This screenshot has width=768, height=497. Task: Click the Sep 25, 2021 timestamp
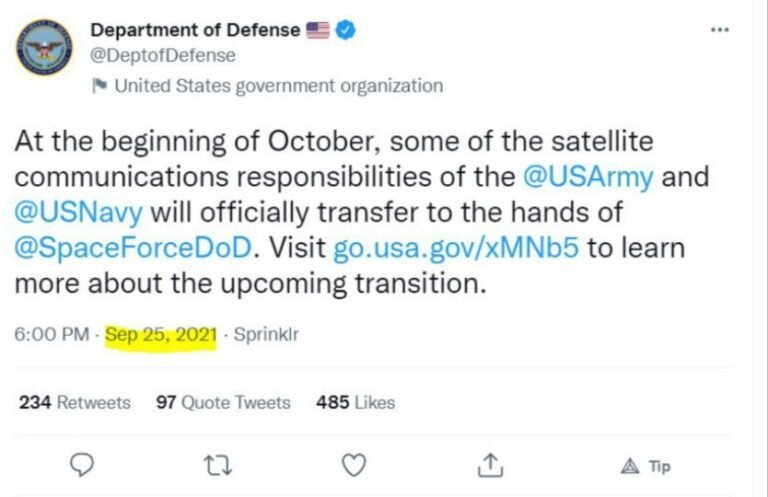[161, 335]
